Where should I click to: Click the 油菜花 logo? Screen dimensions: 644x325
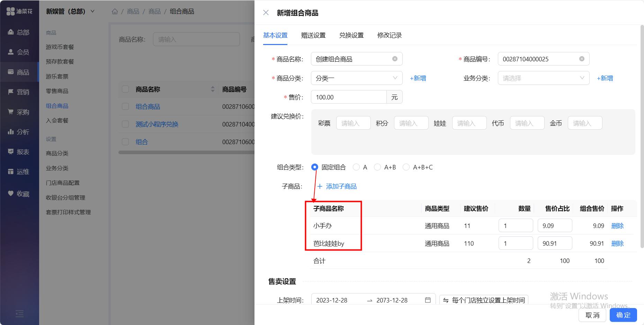coord(19,11)
